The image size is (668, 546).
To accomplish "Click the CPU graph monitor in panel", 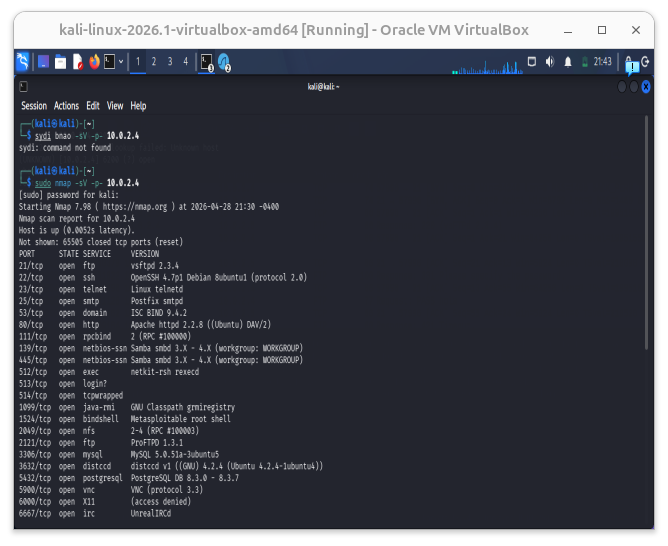I will [487, 67].
